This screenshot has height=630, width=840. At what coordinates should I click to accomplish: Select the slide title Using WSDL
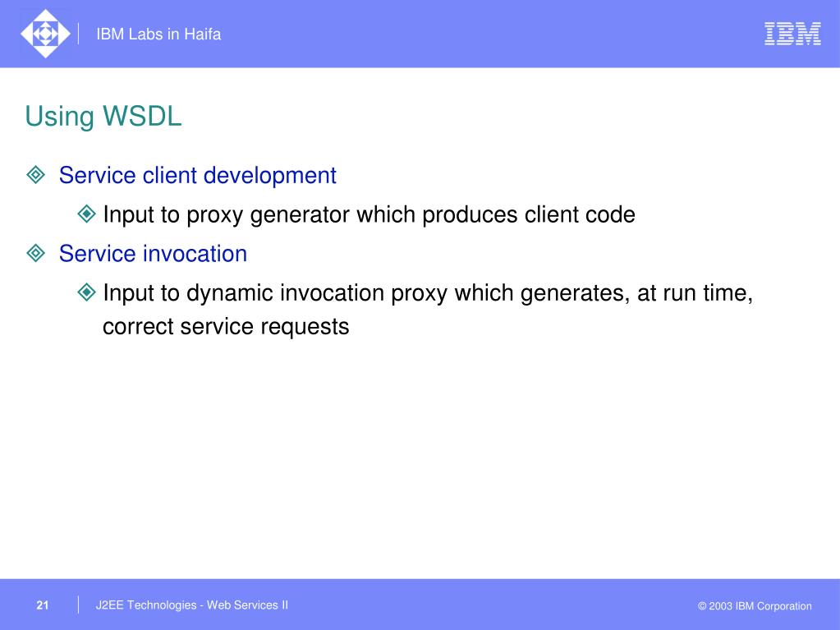point(103,117)
